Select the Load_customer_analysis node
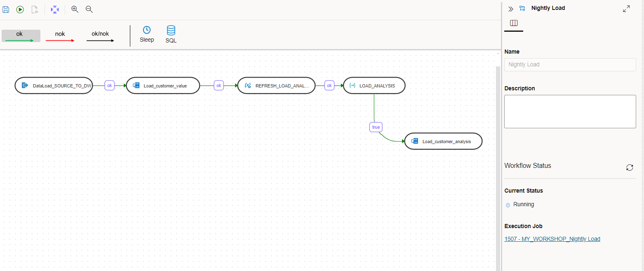644x271 pixels. (443, 141)
